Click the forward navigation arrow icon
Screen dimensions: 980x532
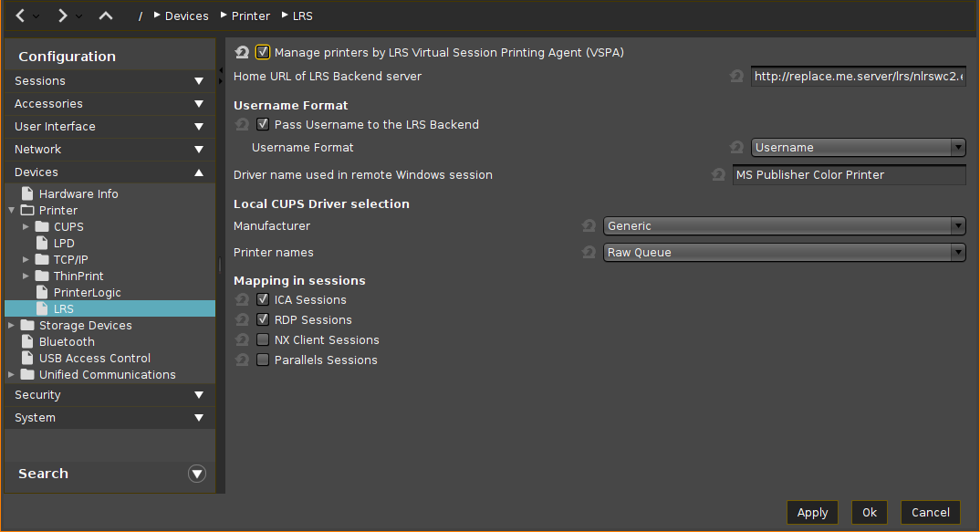point(62,16)
